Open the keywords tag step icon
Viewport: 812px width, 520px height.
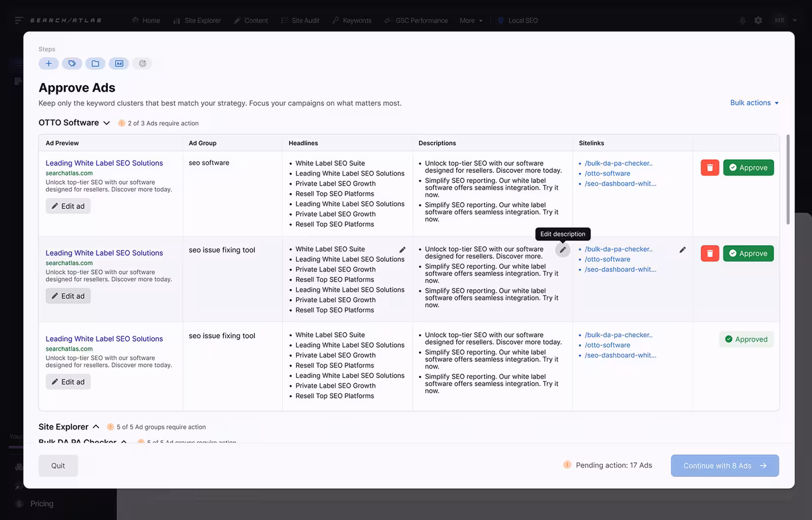[x=72, y=63]
